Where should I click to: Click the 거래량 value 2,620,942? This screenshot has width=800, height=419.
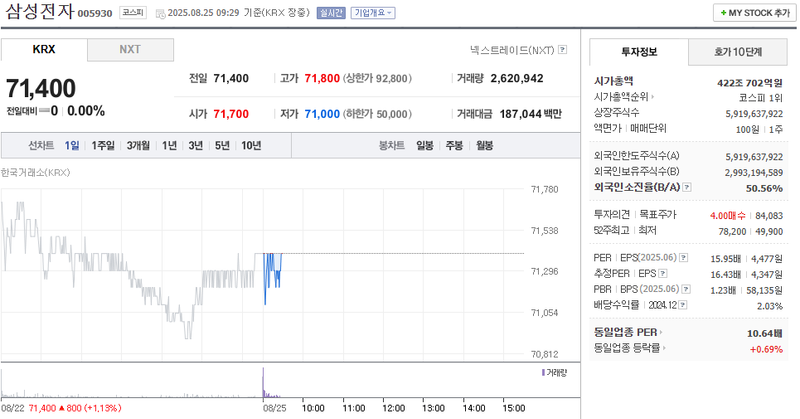[x=517, y=79]
